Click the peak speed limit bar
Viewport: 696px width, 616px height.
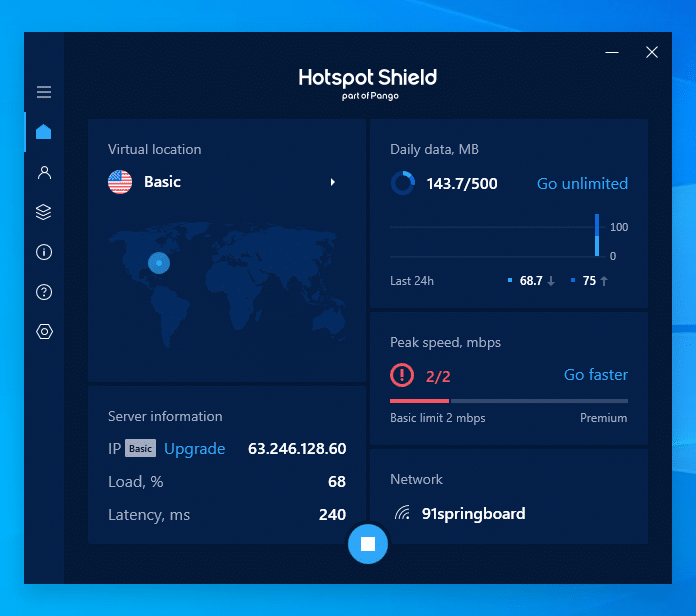click(508, 400)
